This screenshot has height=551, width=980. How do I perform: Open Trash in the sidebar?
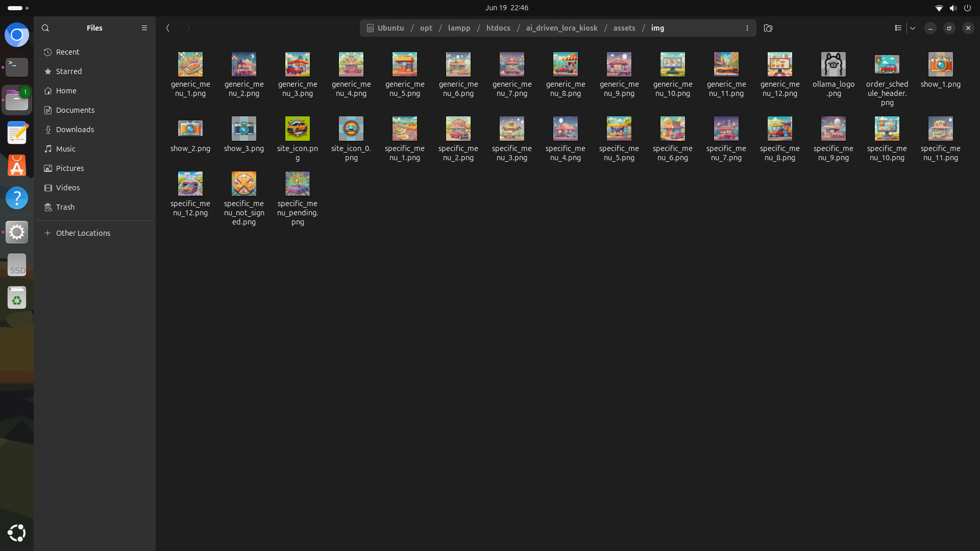[65, 207]
